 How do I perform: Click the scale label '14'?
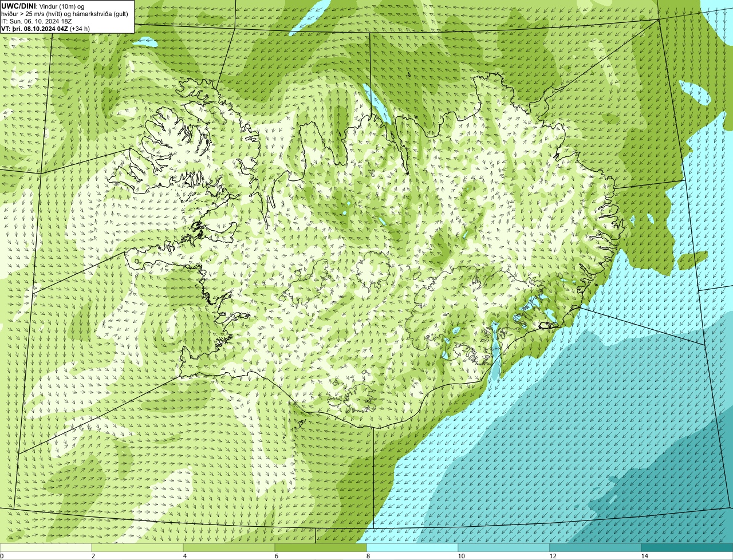(x=644, y=556)
